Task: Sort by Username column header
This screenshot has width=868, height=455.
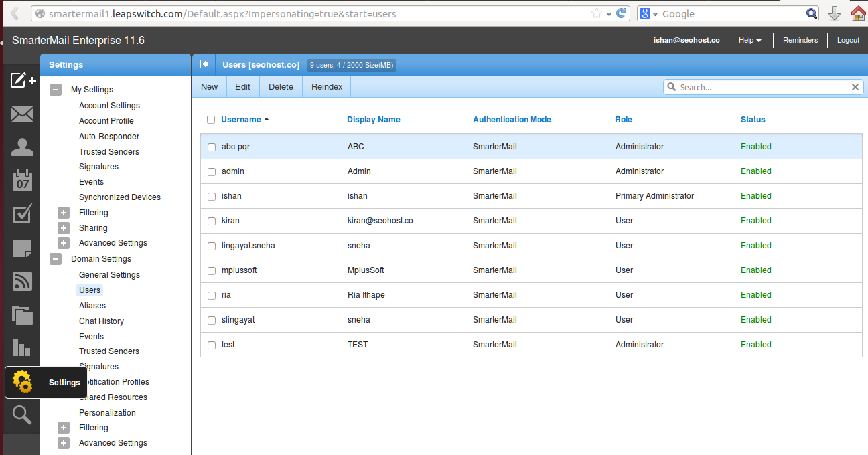Action: click(x=241, y=120)
